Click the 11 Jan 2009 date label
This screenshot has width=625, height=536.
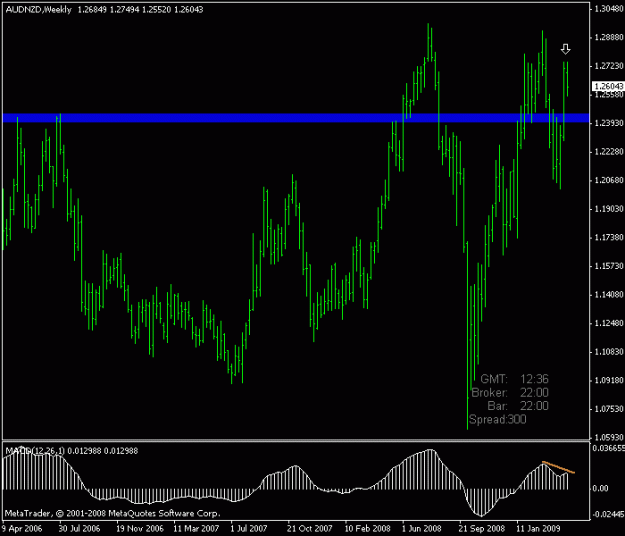tap(539, 529)
